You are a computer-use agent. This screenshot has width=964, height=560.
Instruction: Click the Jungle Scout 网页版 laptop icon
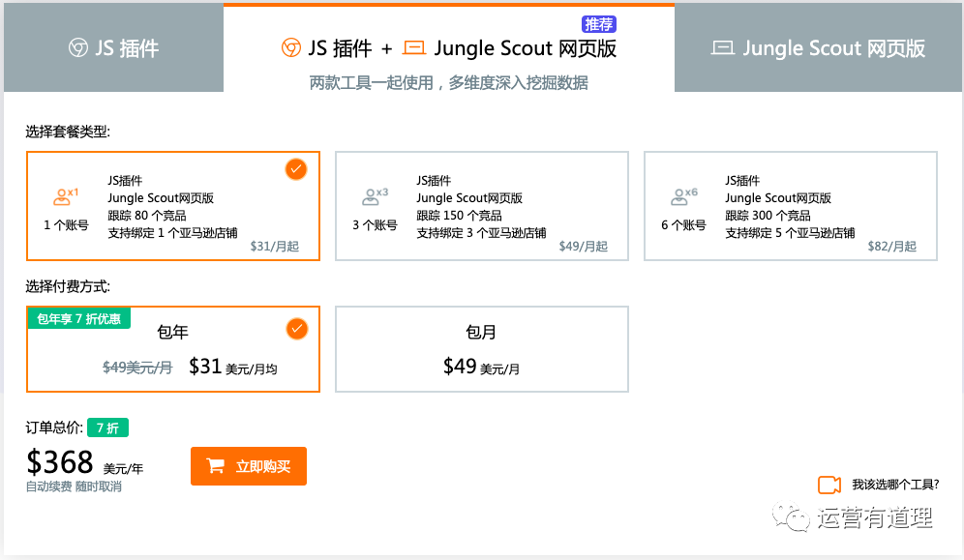722,47
